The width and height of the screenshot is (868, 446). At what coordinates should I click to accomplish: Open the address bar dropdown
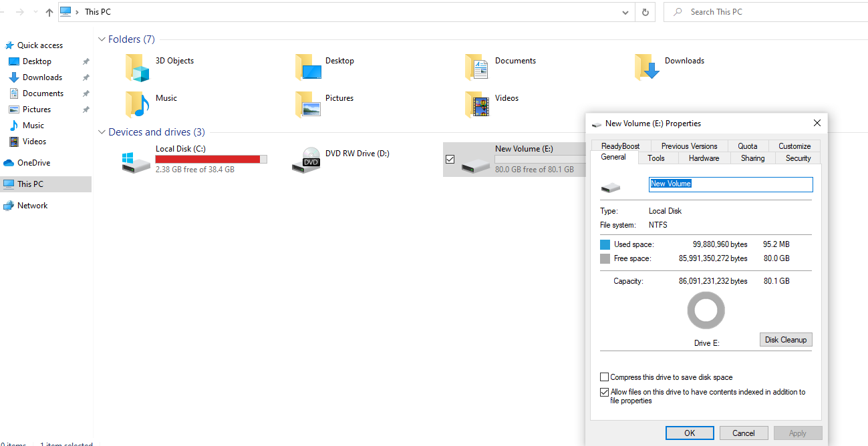click(625, 11)
